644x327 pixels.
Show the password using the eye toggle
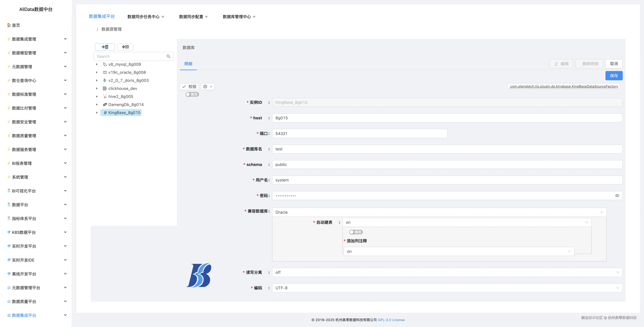(617, 196)
